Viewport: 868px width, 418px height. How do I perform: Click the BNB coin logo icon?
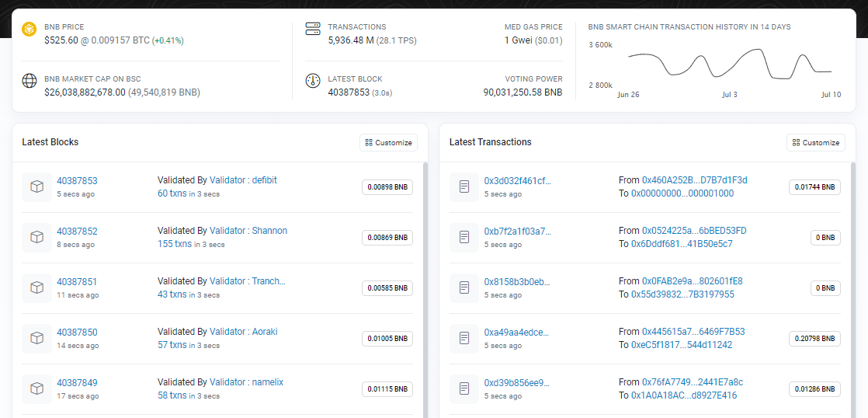click(30, 30)
